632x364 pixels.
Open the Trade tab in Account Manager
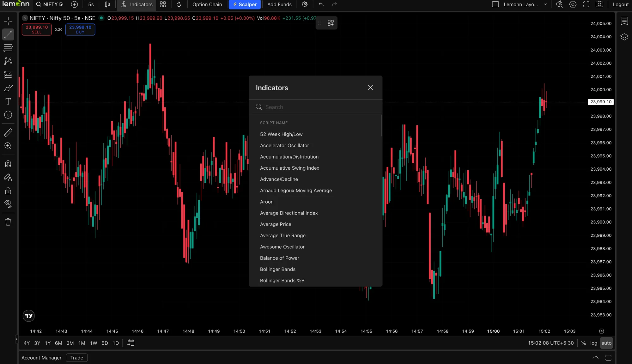(x=77, y=358)
